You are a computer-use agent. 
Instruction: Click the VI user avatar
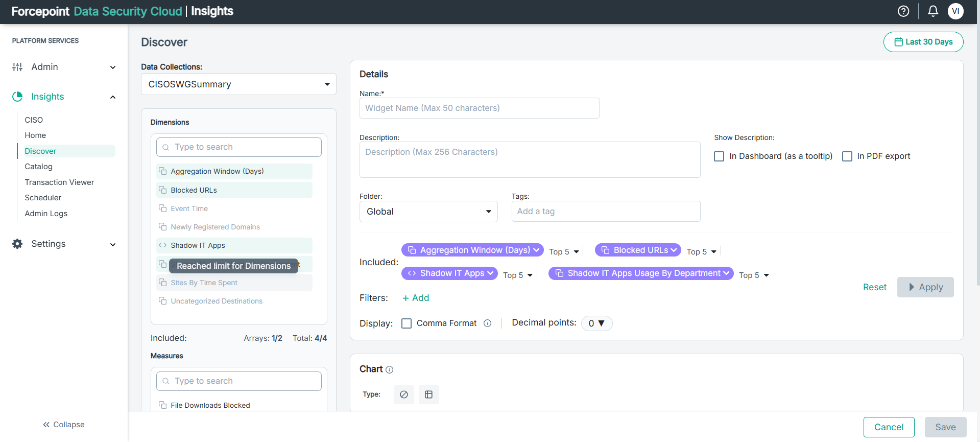click(955, 11)
